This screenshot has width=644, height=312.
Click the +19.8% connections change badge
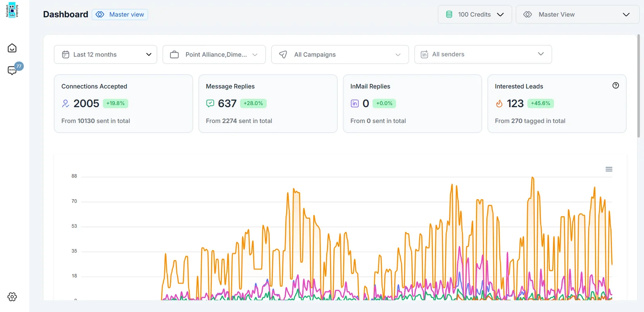[x=116, y=103]
